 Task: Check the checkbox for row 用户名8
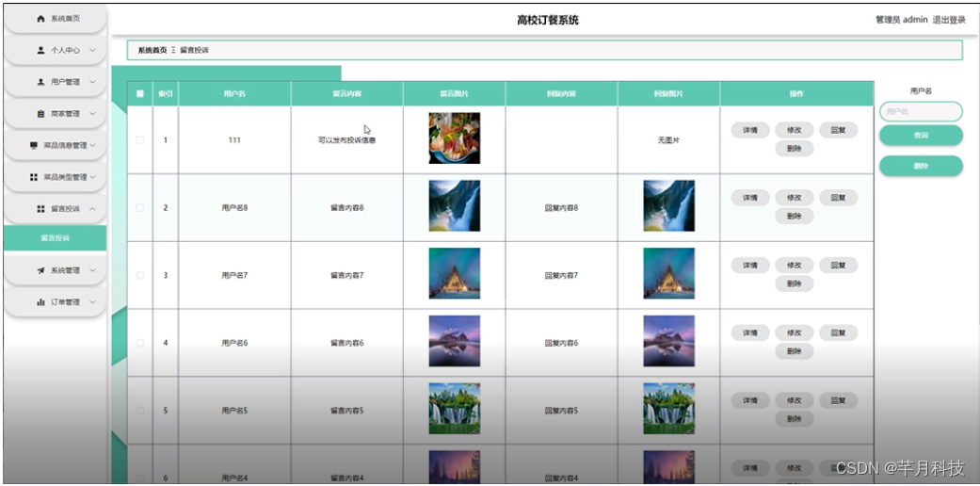(x=140, y=207)
